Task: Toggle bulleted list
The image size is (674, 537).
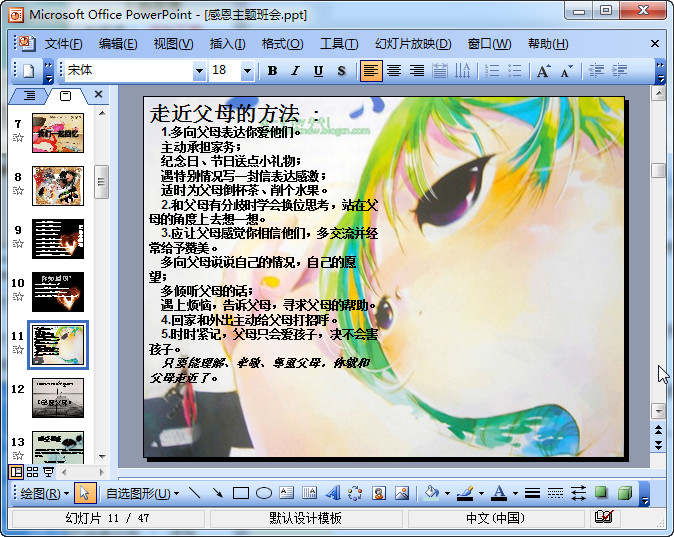Action: tap(515, 71)
